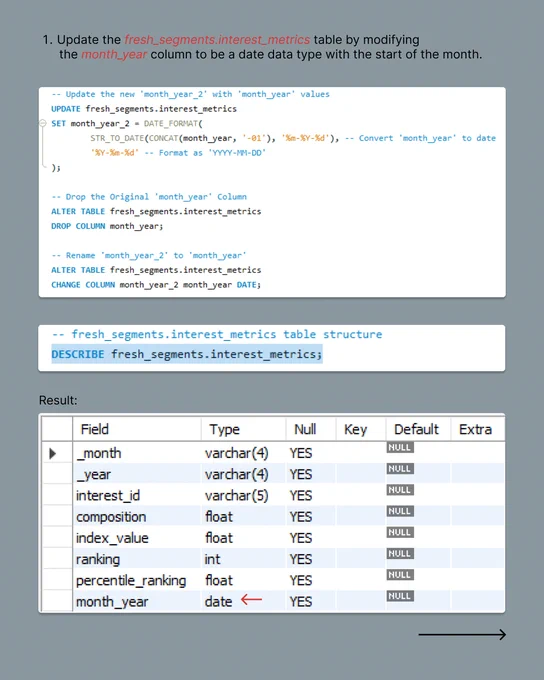Click the Field column header
The image size is (544, 680).
pos(137,429)
